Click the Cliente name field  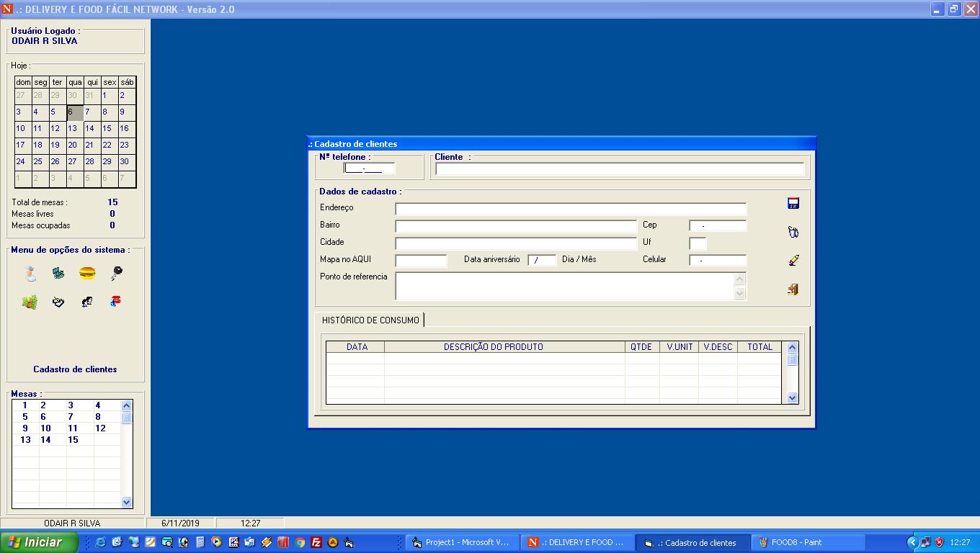(619, 169)
